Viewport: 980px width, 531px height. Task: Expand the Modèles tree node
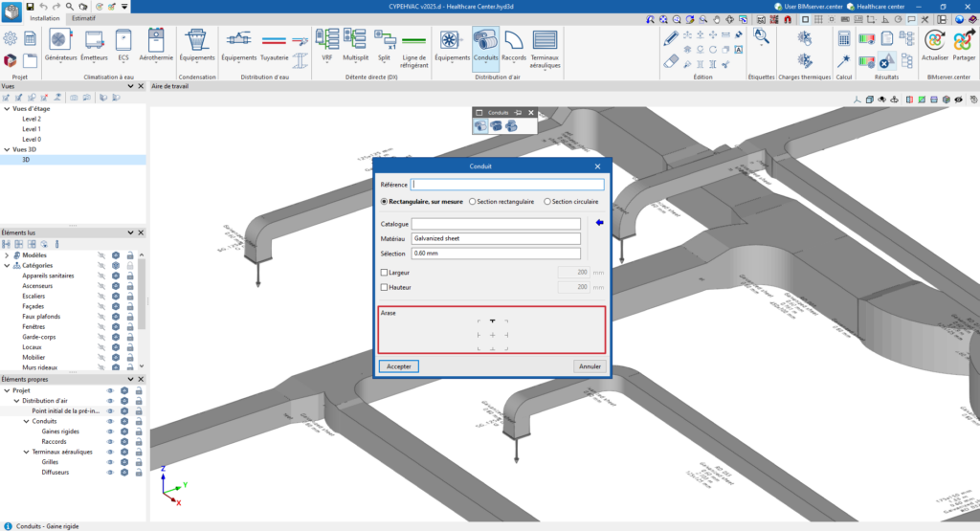pyautogui.click(x=7, y=255)
